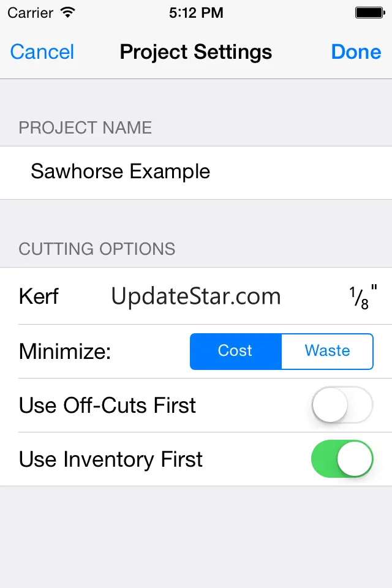Edit the Sawhorse Example project name field
The image size is (392, 588).
(121, 171)
